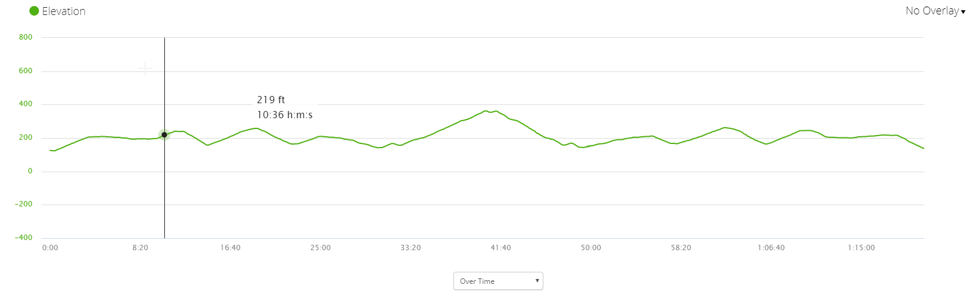Viewport: 980px width, 306px height.
Task: Open the No Overlay dropdown
Action: [x=932, y=11]
